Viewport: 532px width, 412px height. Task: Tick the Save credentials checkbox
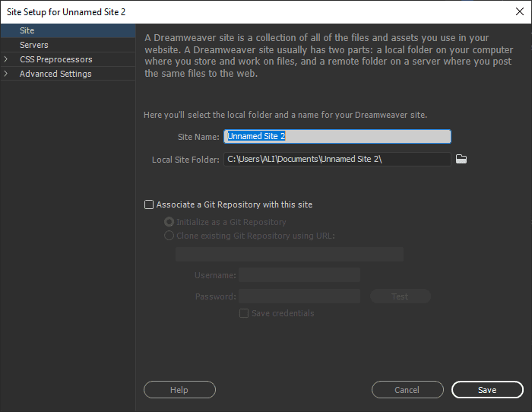click(x=244, y=313)
